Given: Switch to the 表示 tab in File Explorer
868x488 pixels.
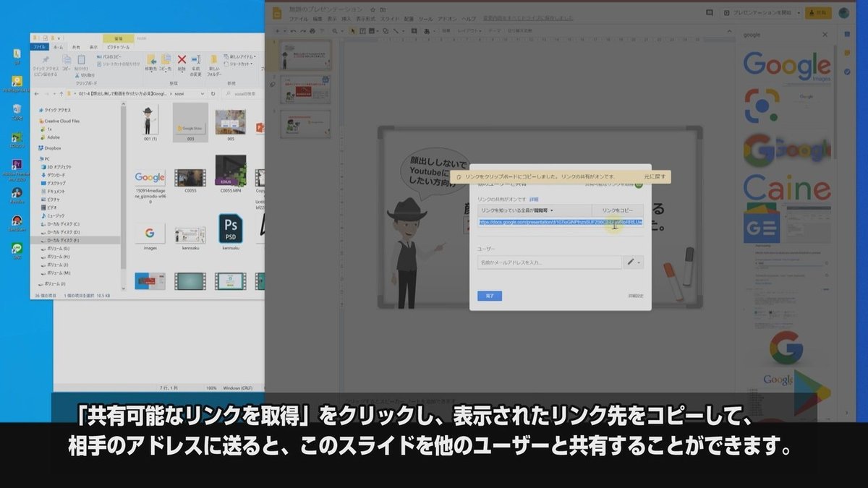Looking at the screenshot, I should (93, 47).
